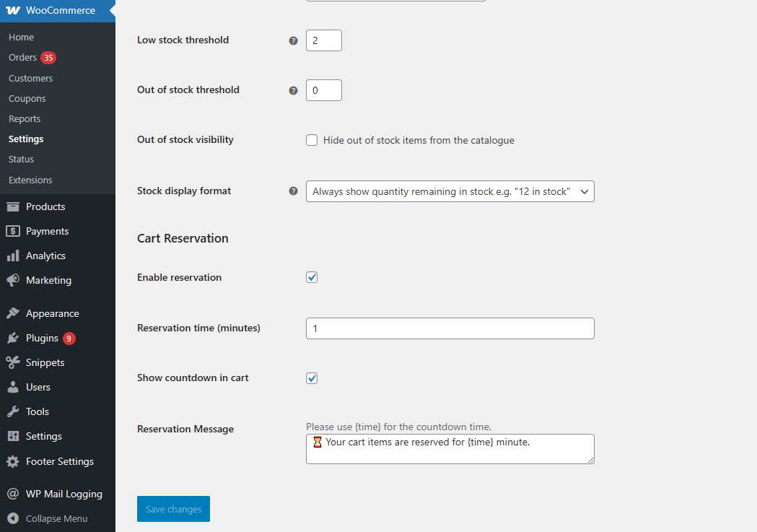The width and height of the screenshot is (757, 532).
Task: Uncheck the Enable reservation checkbox
Action: pos(312,277)
